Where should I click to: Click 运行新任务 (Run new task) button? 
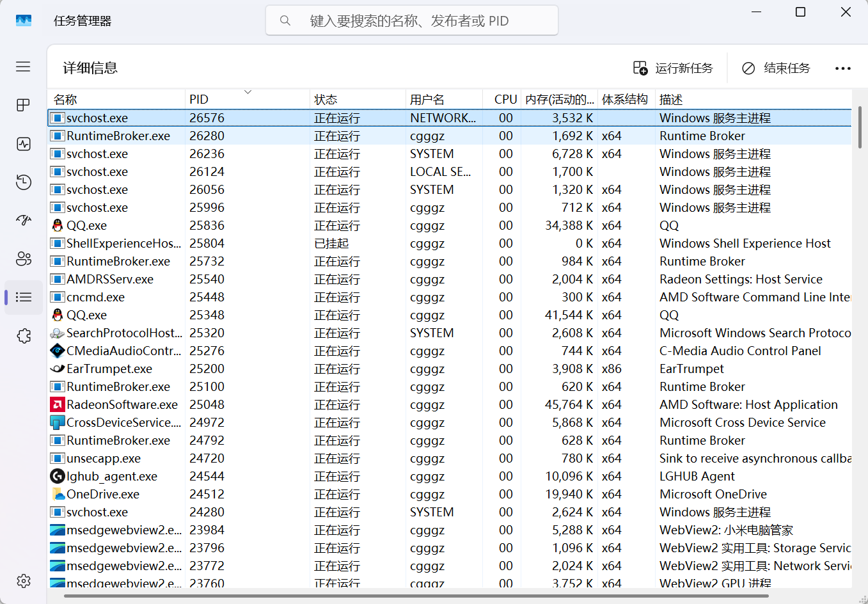(673, 68)
